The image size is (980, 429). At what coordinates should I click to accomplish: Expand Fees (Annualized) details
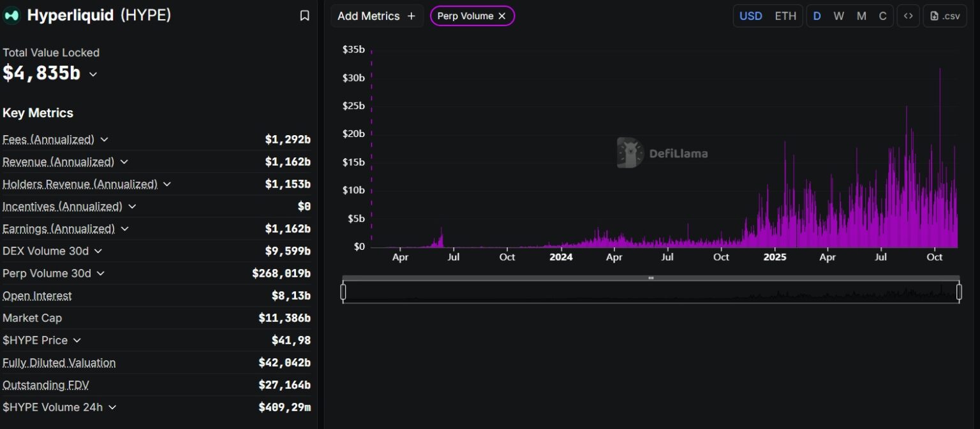pos(105,139)
